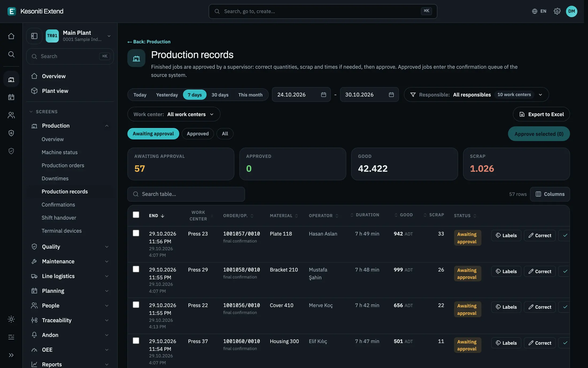Check the Press 37 row checkbox
The image size is (588, 368).
point(136,341)
